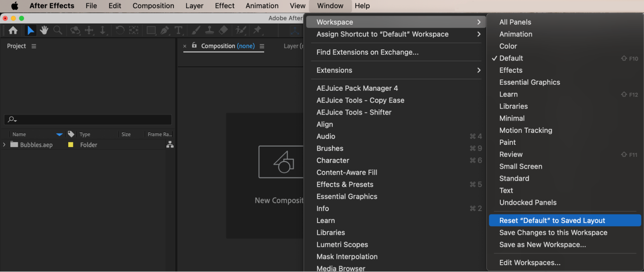Viewport: 644px width, 272px height.
Task: Select the Pen tool
Action: tap(165, 30)
